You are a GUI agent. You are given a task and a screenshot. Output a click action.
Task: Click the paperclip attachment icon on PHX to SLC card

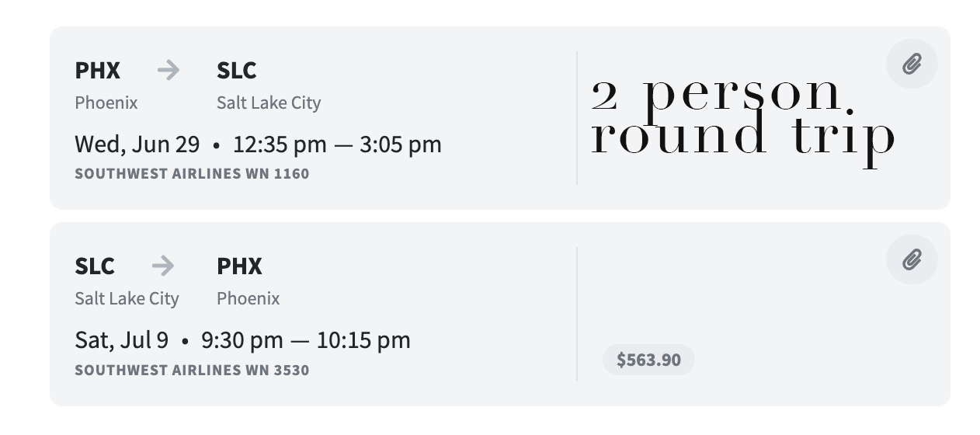(912, 64)
